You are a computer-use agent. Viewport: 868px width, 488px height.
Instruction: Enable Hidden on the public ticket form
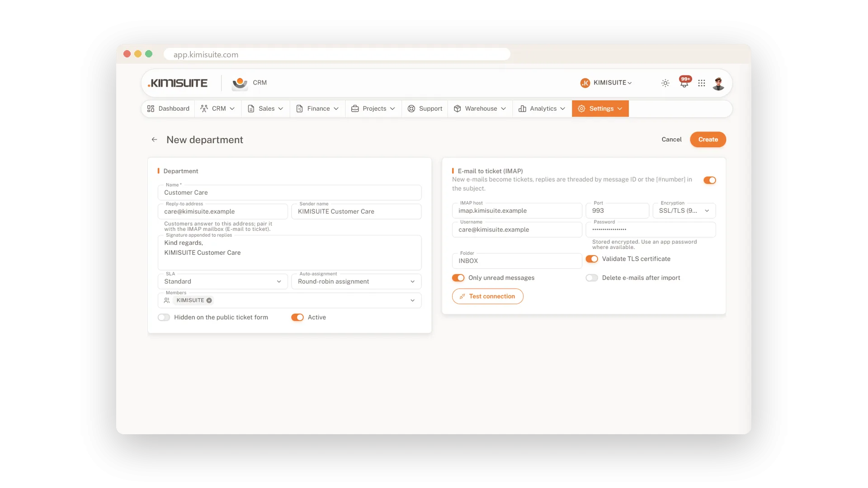[164, 318]
